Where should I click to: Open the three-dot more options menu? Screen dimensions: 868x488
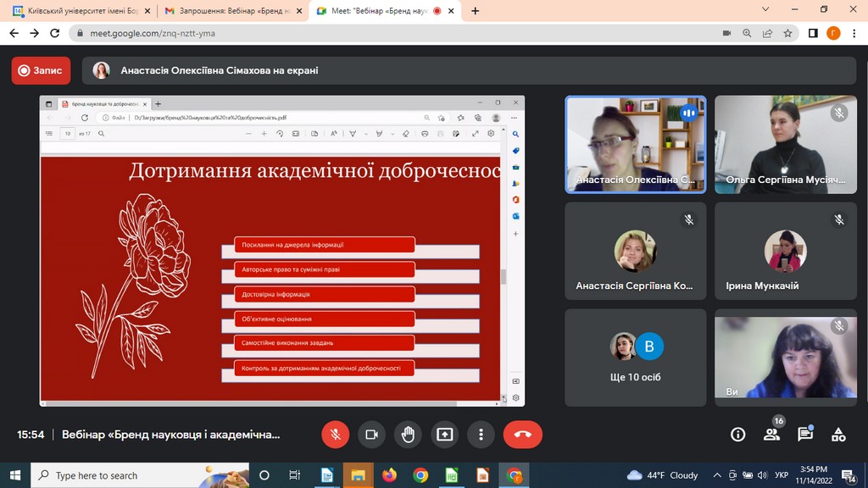481,435
